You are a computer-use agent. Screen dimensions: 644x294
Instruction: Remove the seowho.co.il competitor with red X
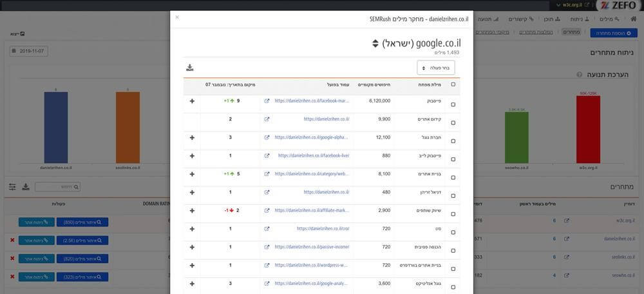[x=12, y=277]
